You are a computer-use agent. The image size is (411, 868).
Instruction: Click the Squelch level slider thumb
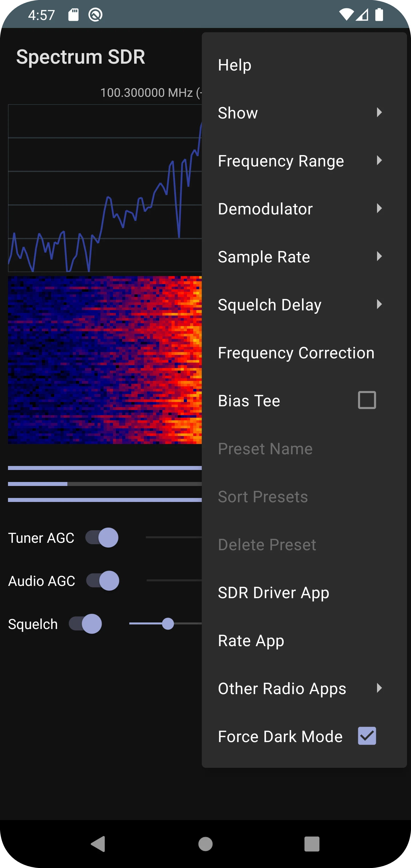pos(168,624)
